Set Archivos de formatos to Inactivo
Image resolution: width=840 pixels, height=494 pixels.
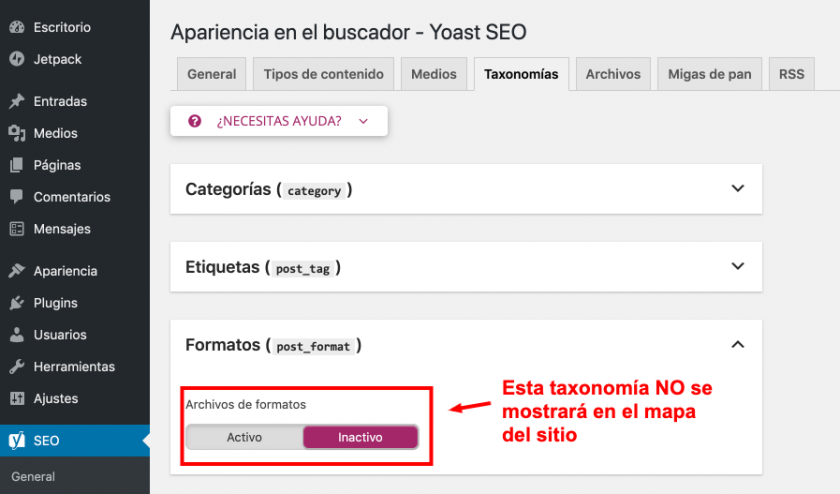[360, 437]
